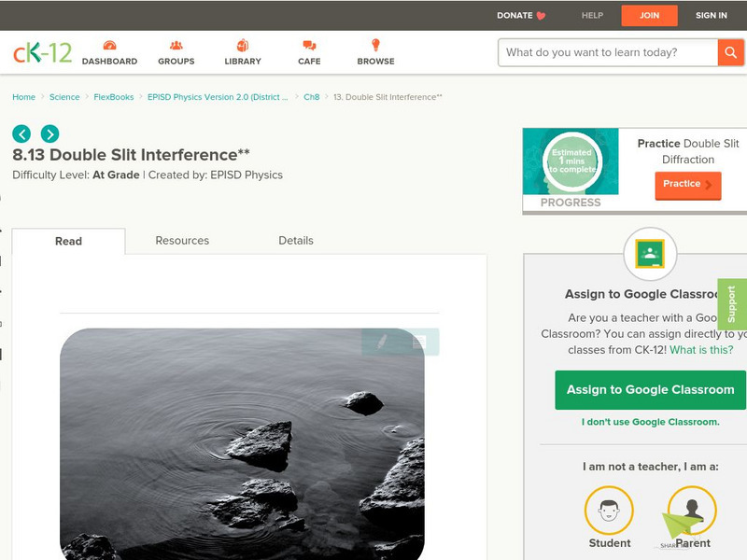The height and width of the screenshot is (560, 747).
Task: Go to the previous lesson arrow
Action: (21, 133)
